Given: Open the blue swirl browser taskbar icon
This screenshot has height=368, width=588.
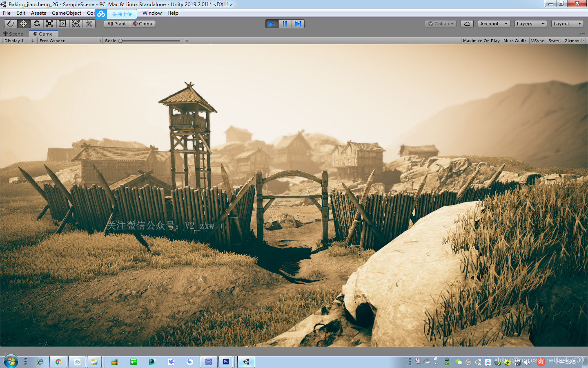Looking at the screenshot, I should [x=190, y=362].
